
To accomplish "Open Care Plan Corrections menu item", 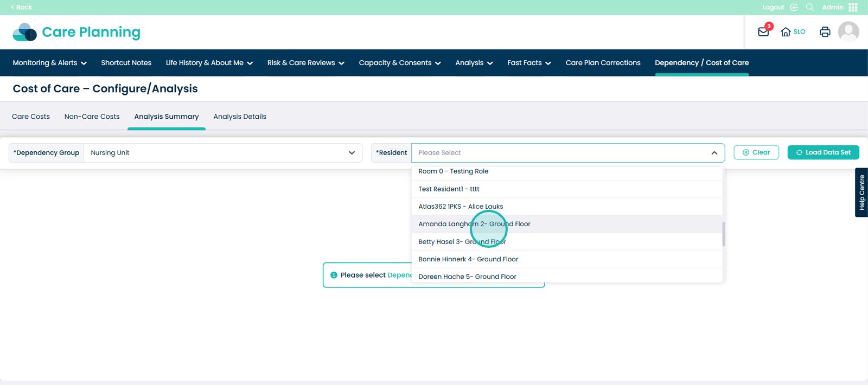I will point(603,63).
